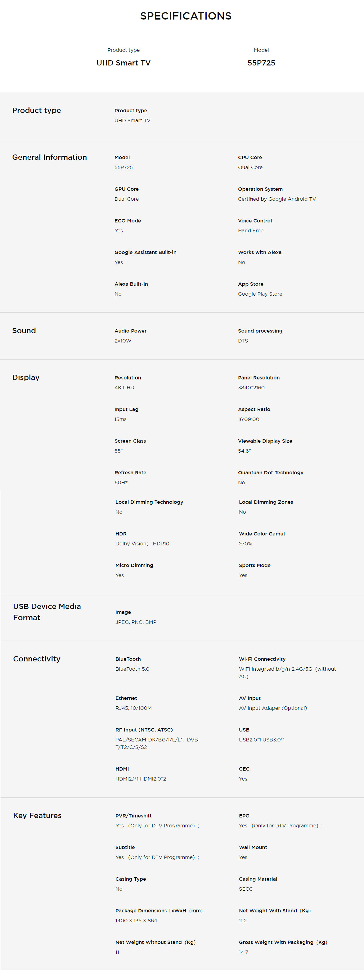Click the PVR/Timeshift label
The image size is (364, 980).
133,816
